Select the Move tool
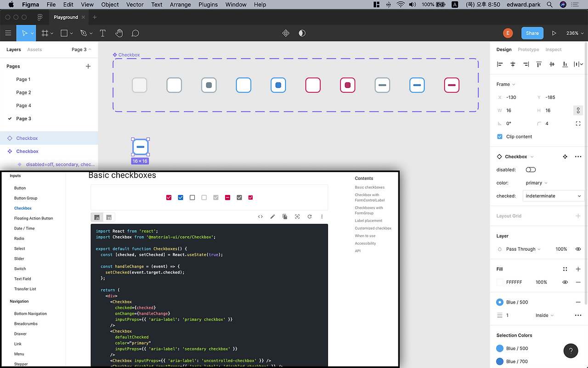This screenshot has height=368, width=588. (x=25, y=33)
